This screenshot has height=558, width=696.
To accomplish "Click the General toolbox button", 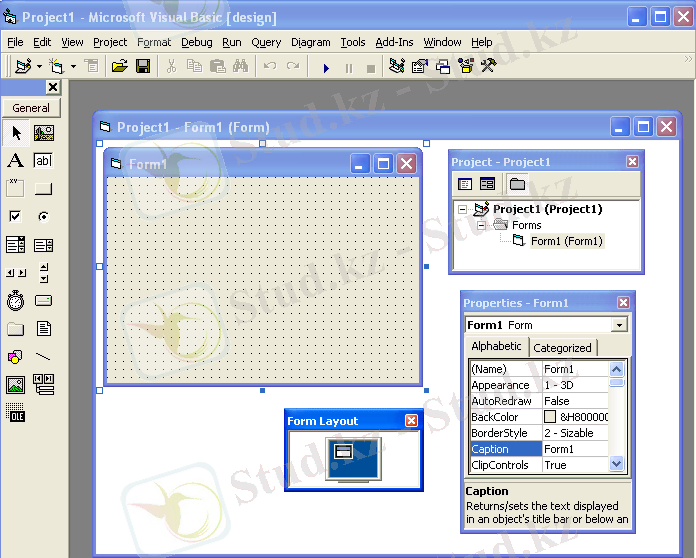I will (x=31, y=108).
